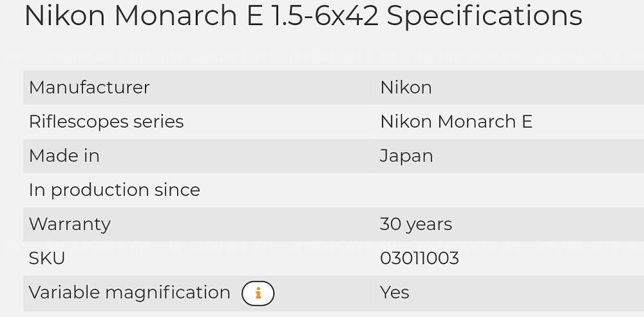Click the SKU label

coord(47,258)
